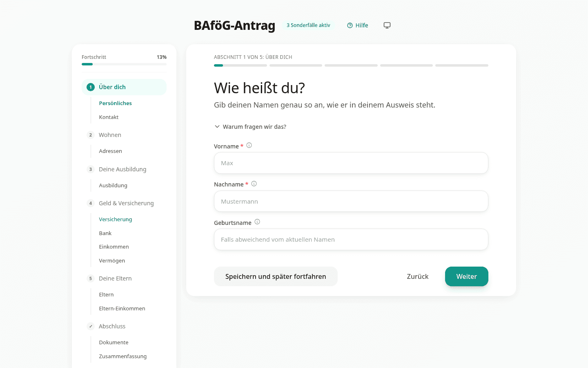This screenshot has height=368, width=588.
Task: Open the Hilfe help link
Action: coord(358,25)
